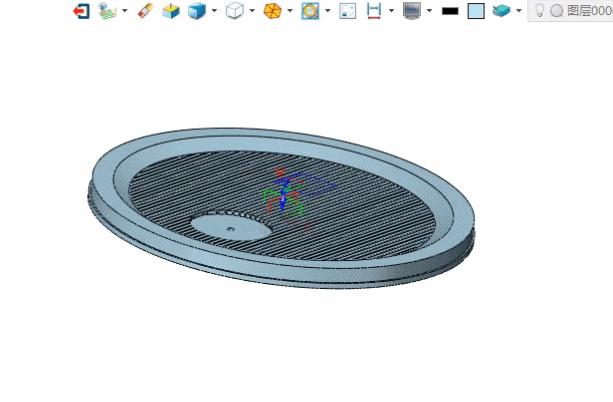Click the light blue color swatch
This screenshot has width=613, height=402.
point(476,11)
